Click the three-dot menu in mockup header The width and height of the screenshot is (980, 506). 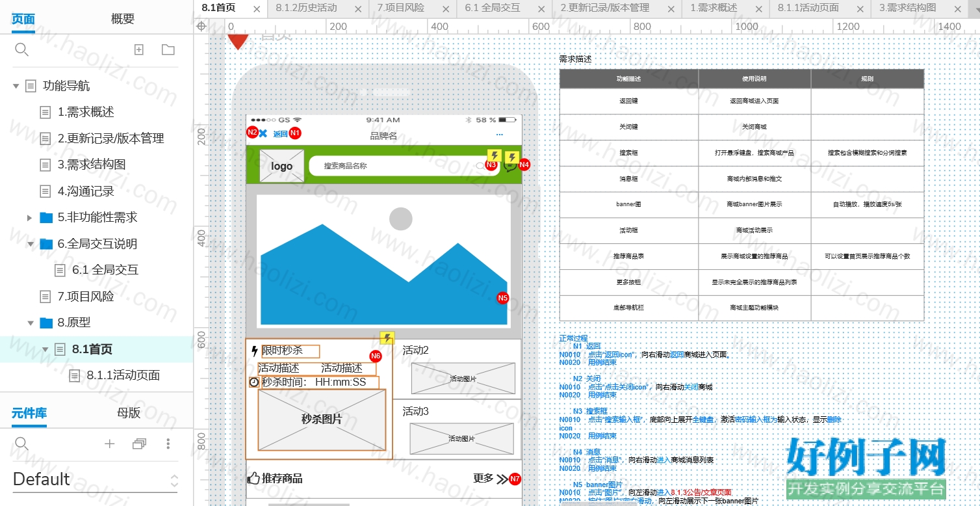pos(500,135)
